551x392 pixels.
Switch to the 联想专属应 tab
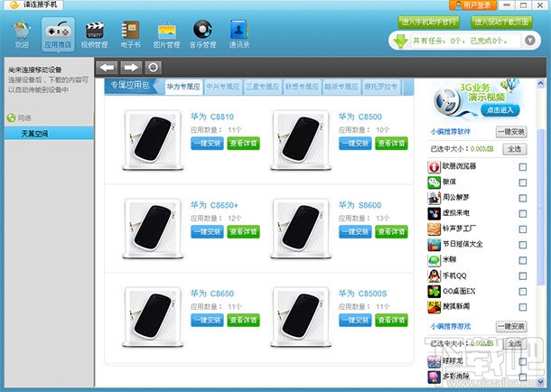(x=302, y=87)
